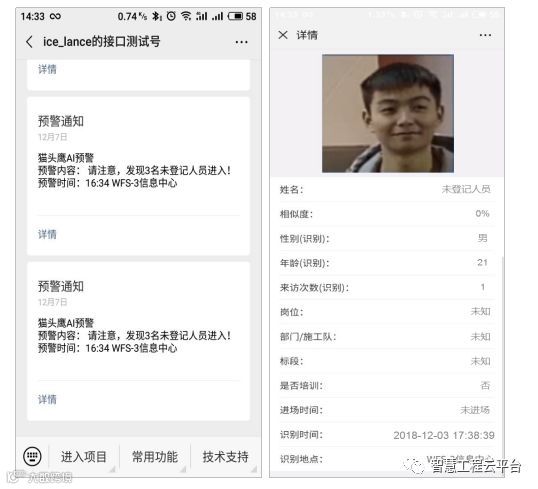
Task: Open the three-dot menu on details page
Action: tap(485, 35)
